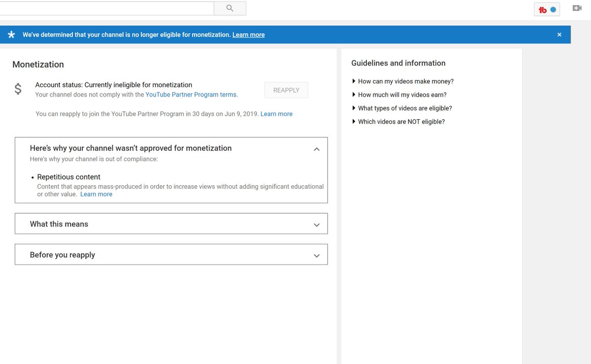Click the star icon in the banner
This screenshot has height=364, width=591.
(11, 34)
